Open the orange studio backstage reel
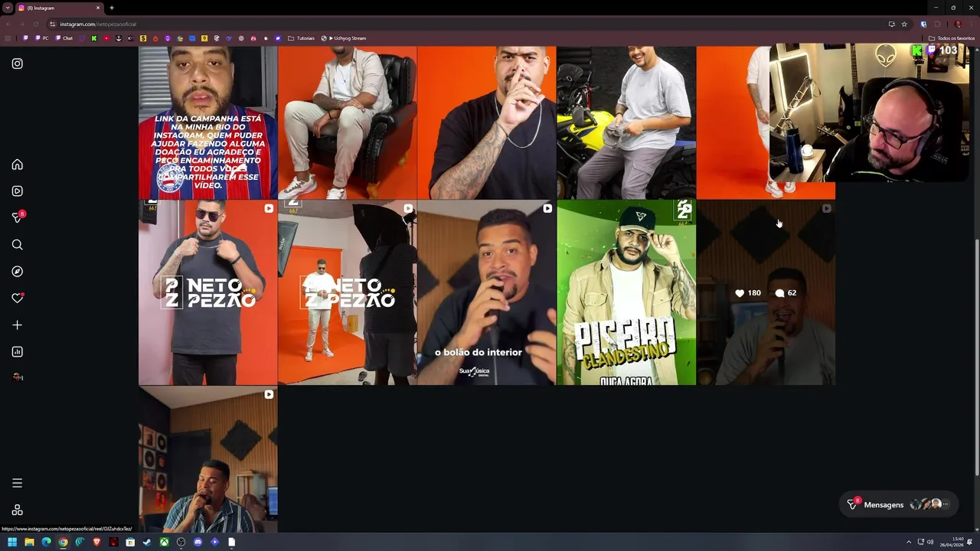The image size is (980, 551). [347, 292]
